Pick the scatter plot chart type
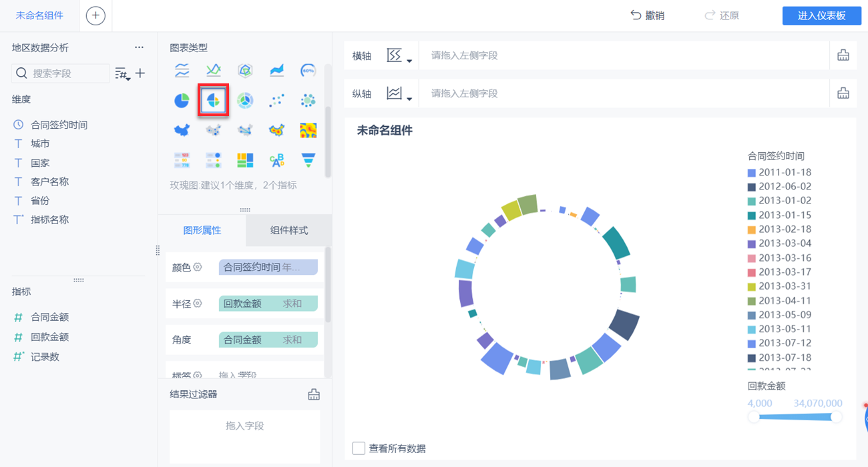This screenshot has height=467, width=868. 276,100
